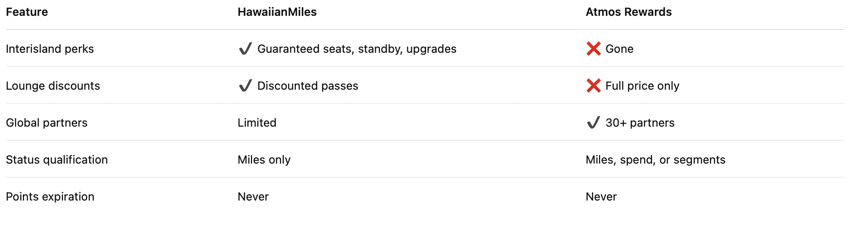The image size is (868, 241).
Task: Click the Limited cell under HawaiianMiles
Action: tap(257, 123)
